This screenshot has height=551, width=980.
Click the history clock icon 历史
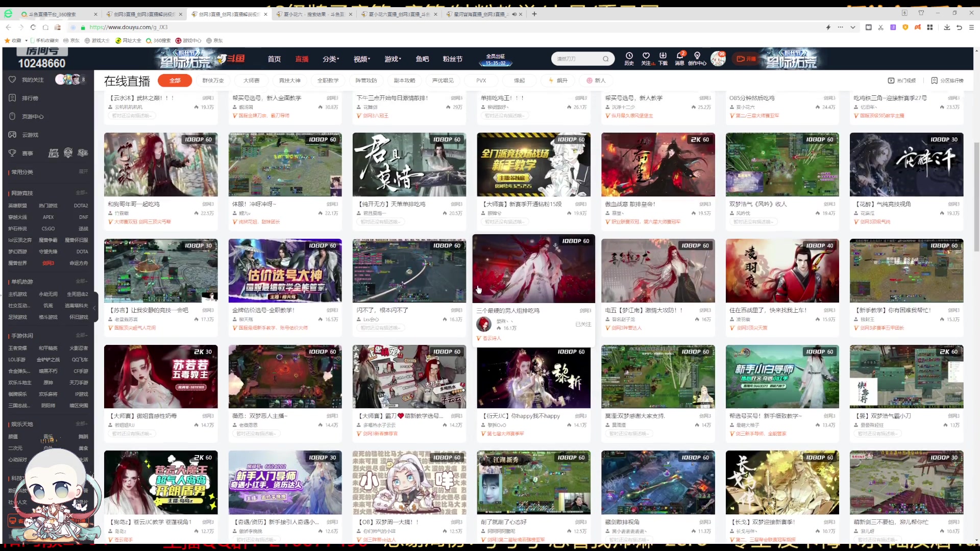[x=629, y=56]
